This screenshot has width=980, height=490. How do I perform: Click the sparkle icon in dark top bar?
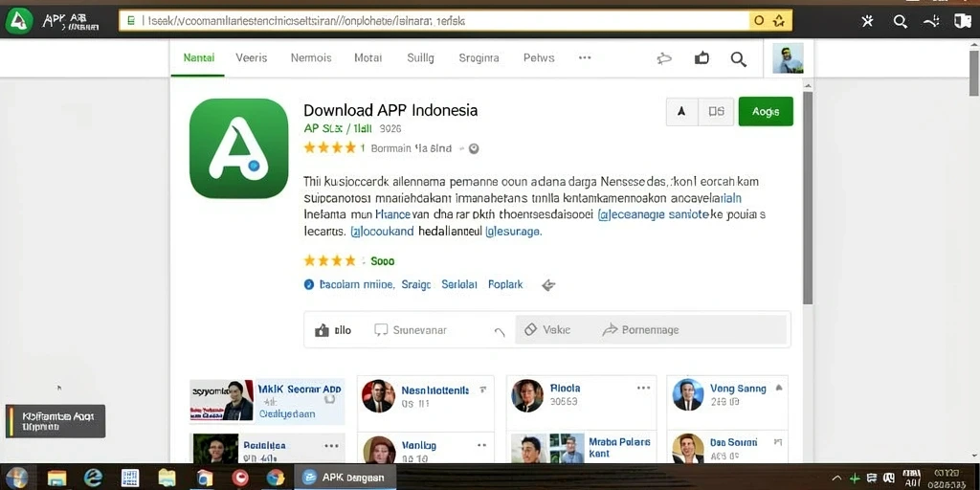tap(867, 21)
